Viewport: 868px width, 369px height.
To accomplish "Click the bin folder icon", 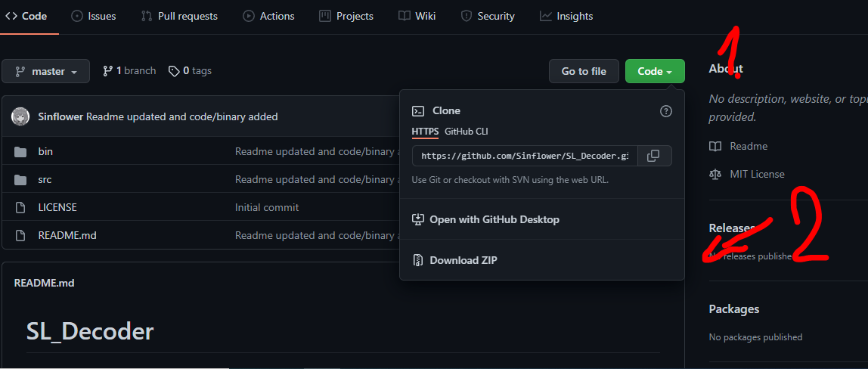I will 20,151.
